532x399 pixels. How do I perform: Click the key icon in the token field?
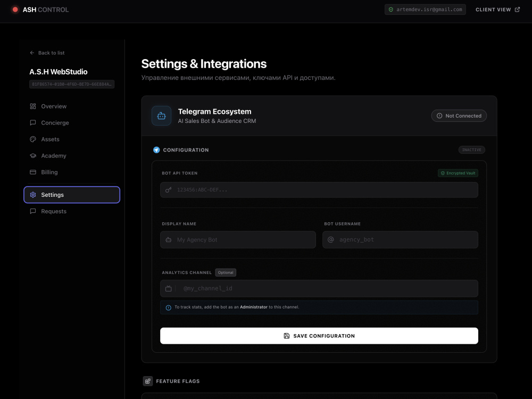pos(168,190)
